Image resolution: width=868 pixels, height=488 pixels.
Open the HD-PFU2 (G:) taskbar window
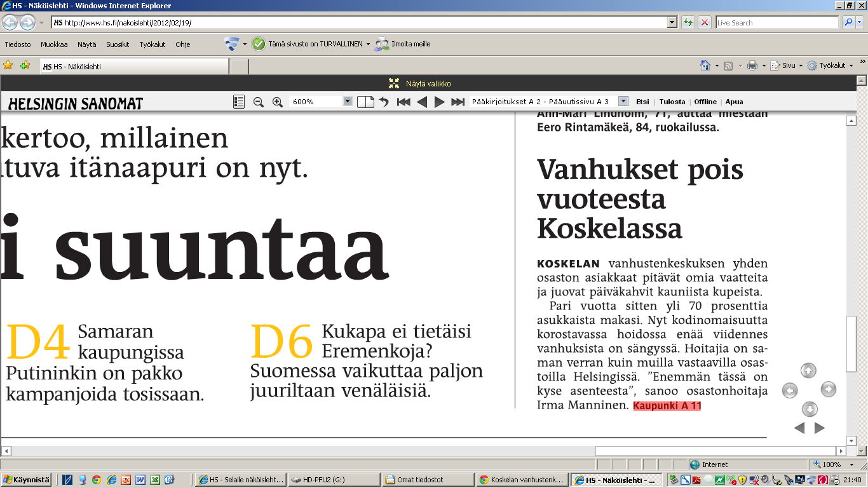pos(334,480)
